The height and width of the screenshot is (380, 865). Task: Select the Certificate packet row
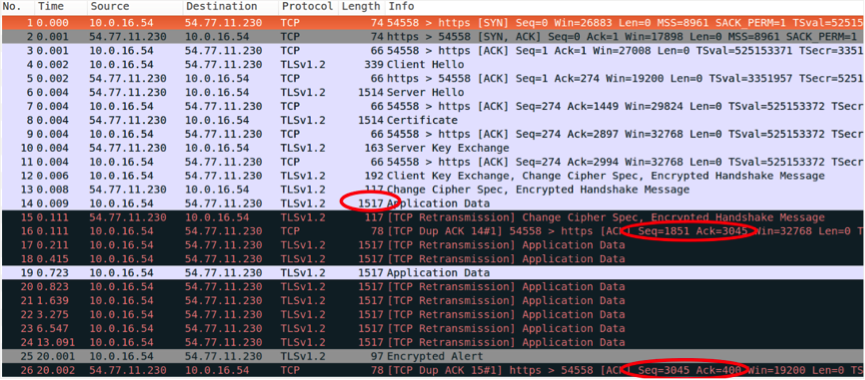pyautogui.click(x=432, y=120)
